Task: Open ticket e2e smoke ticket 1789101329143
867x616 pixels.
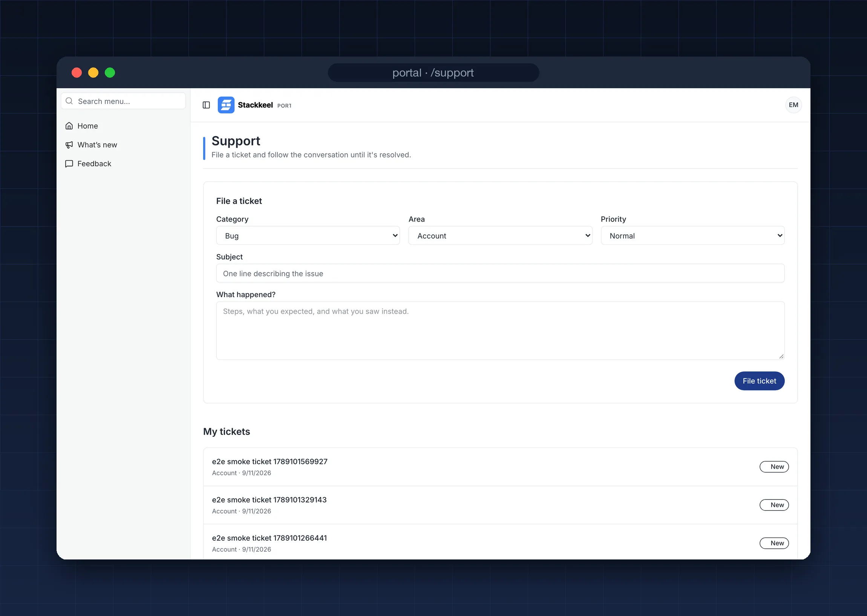Action: pyautogui.click(x=500, y=505)
